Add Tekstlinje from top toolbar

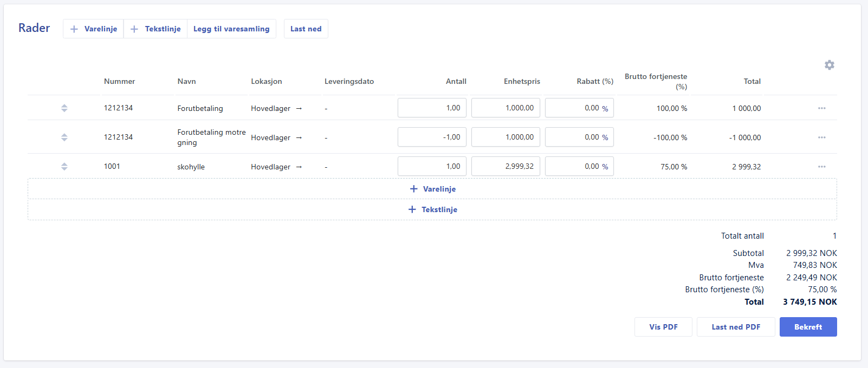156,29
